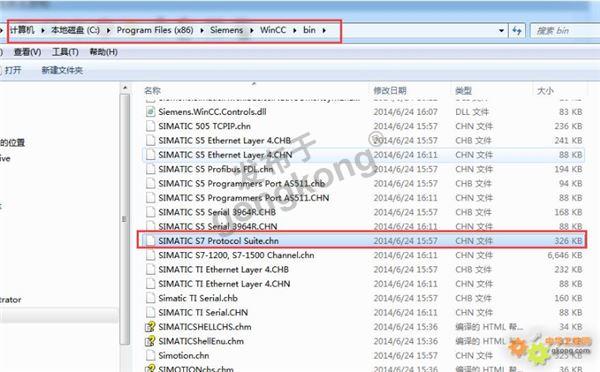Click the 326 KB size value
The width and height of the screenshot is (600, 372).
pos(568,241)
